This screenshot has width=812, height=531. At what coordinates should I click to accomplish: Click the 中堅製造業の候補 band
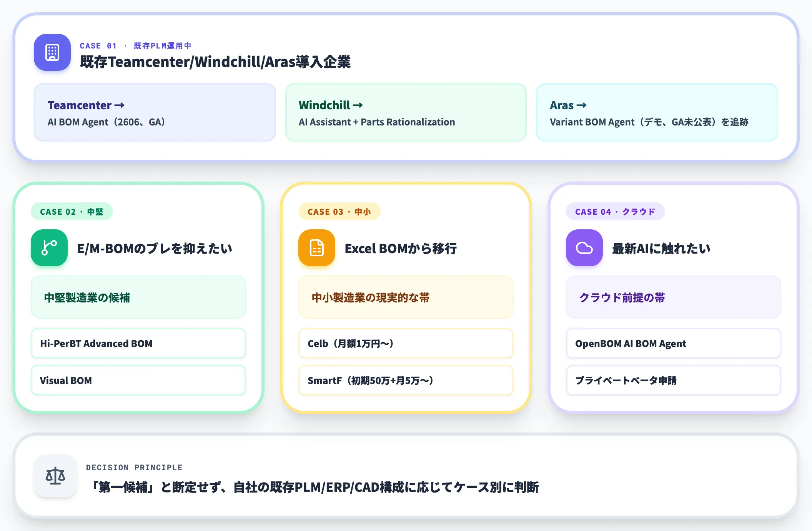pyautogui.click(x=138, y=297)
